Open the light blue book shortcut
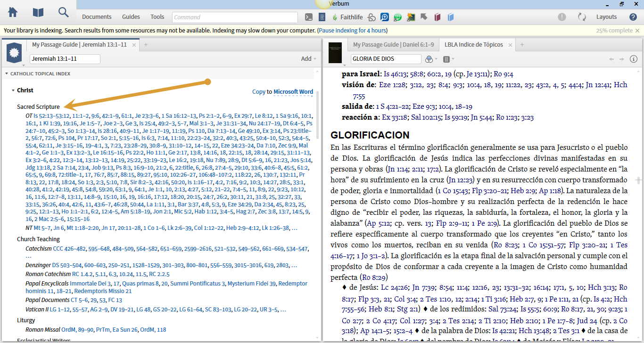 click(x=451, y=17)
